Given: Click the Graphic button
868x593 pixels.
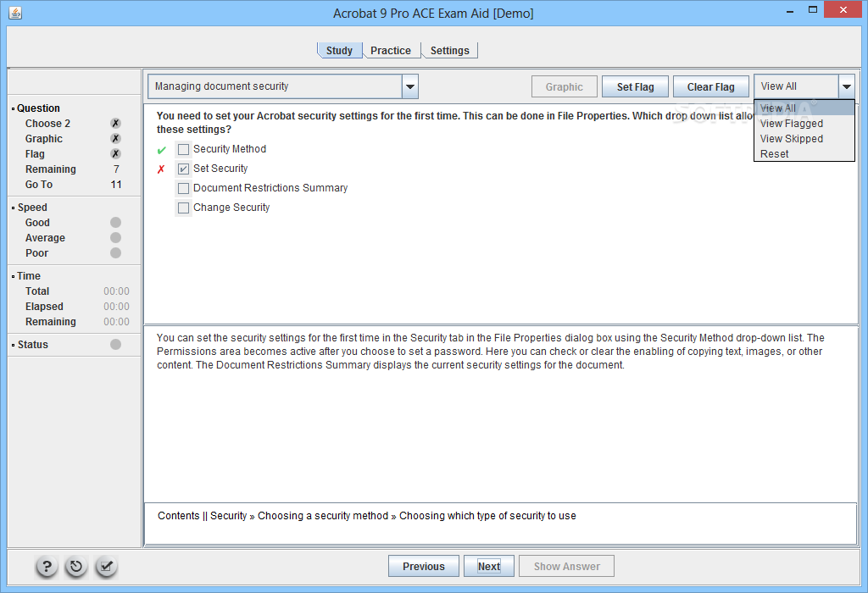Looking at the screenshot, I should pyautogui.click(x=564, y=87).
